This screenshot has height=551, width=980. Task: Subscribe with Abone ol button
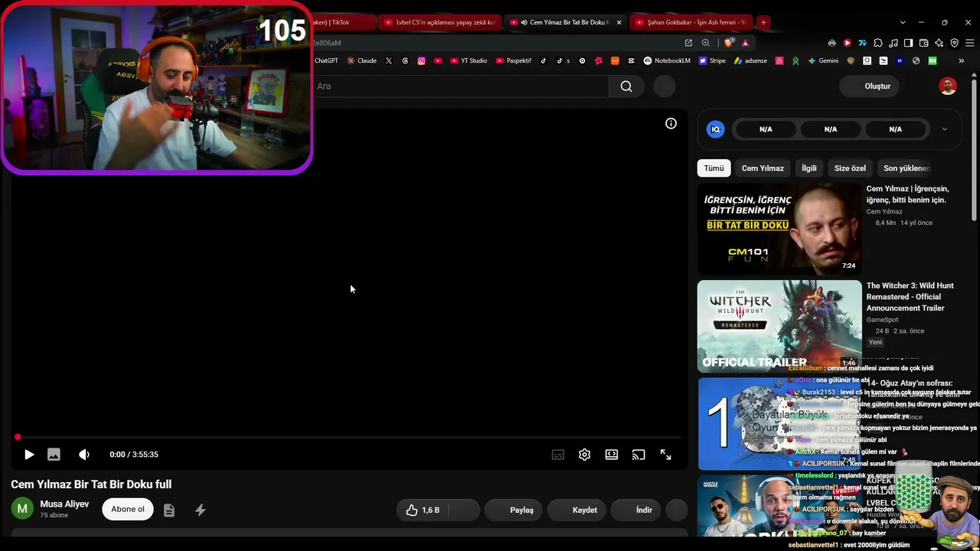128,510
